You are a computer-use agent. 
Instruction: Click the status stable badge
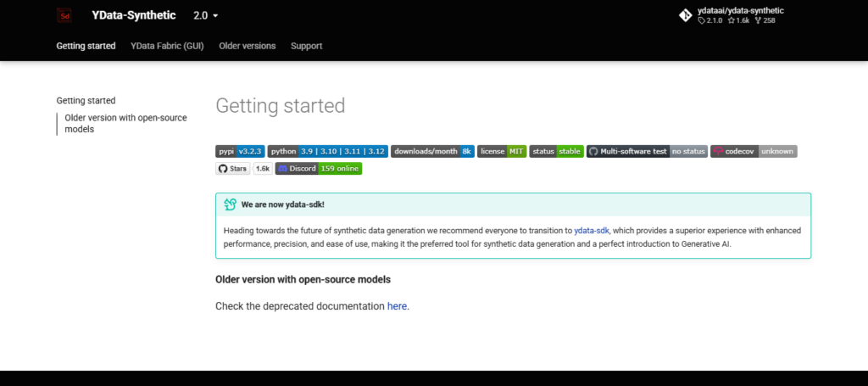(556, 151)
